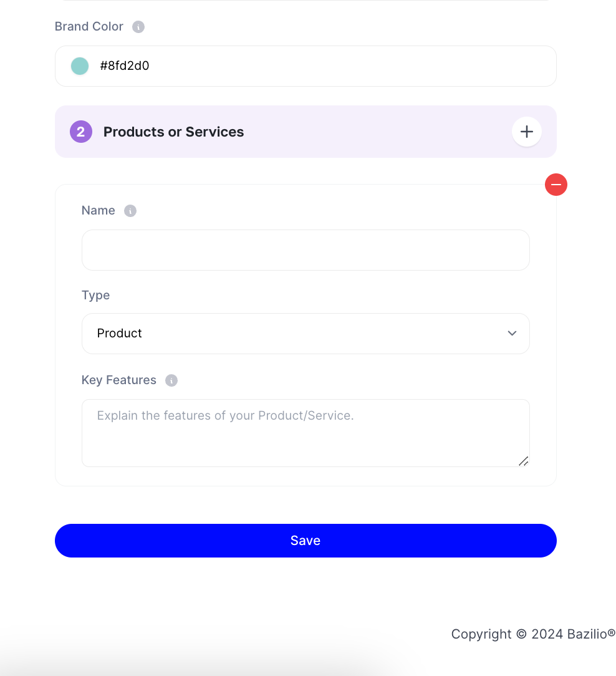Focus the Name input field

tap(306, 250)
